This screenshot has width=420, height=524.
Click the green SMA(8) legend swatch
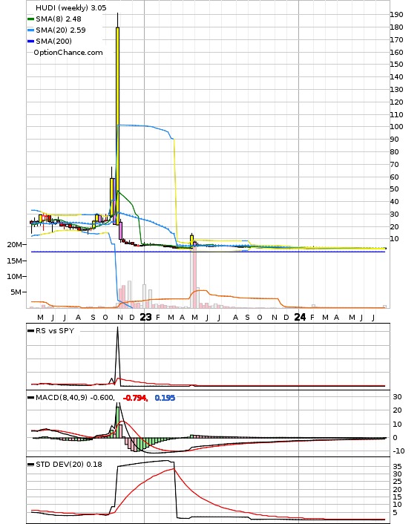(x=30, y=19)
